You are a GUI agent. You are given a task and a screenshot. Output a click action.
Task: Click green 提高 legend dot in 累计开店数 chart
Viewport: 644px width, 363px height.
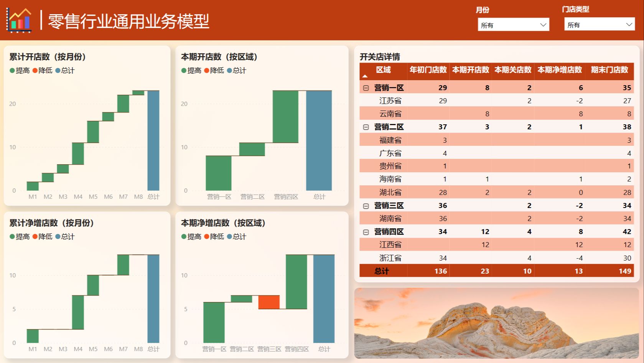[12, 71]
